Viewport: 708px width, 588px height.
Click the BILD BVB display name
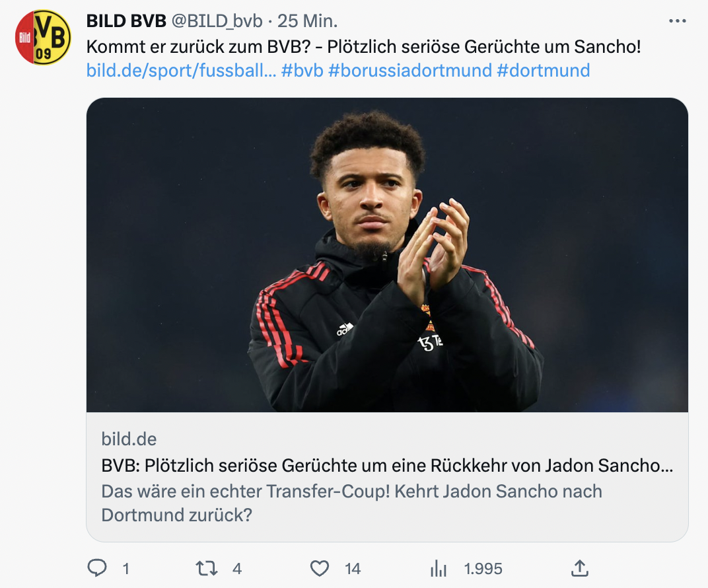tap(126, 21)
